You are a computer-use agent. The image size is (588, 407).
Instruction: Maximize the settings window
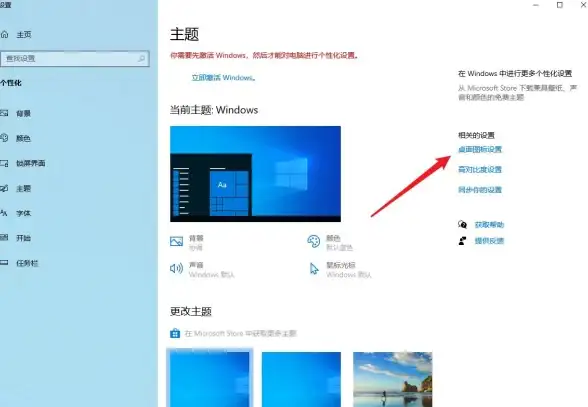[x=560, y=5]
